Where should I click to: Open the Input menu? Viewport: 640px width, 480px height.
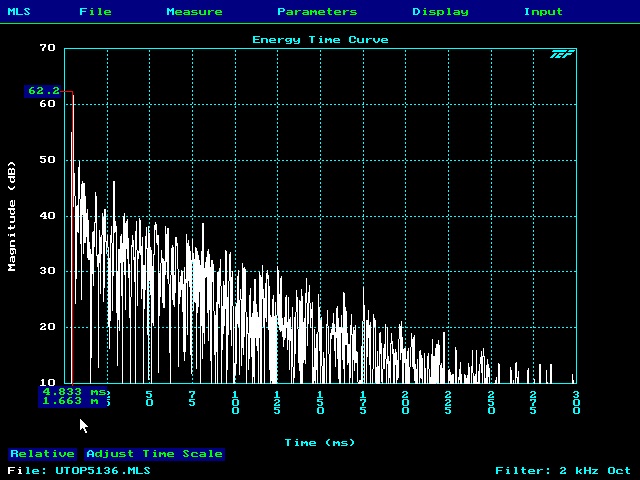point(543,12)
